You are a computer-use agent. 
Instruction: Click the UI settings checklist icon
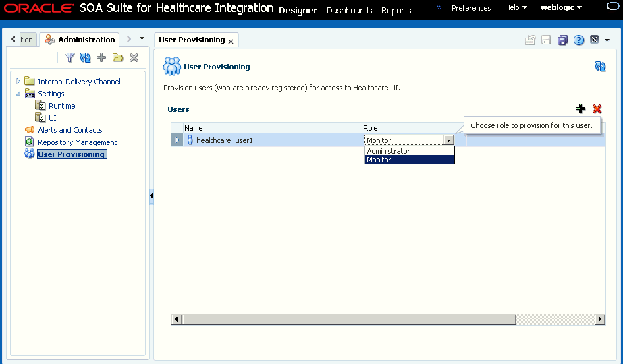40,117
